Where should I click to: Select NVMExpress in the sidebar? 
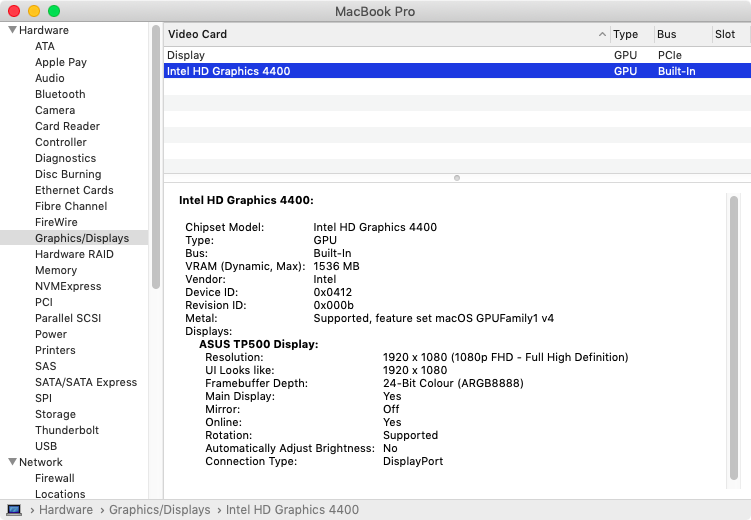[68, 286]
